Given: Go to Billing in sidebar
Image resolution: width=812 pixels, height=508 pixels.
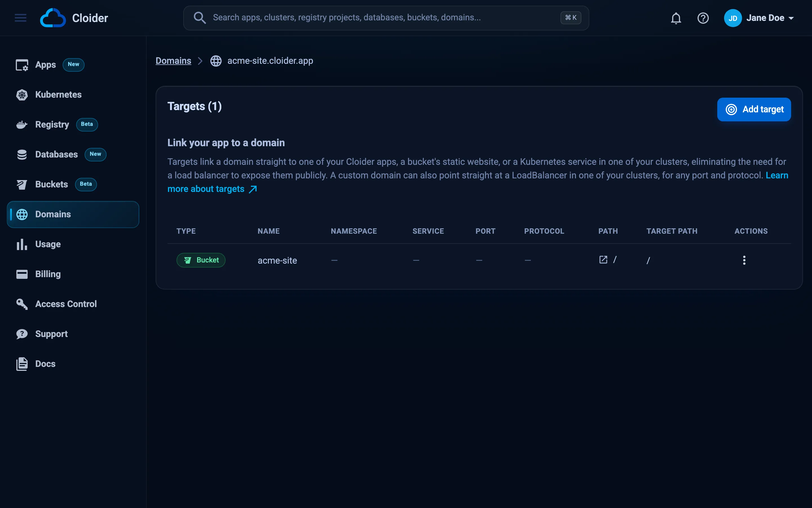Looking at the screenshot, I should [x=73, y=274].
